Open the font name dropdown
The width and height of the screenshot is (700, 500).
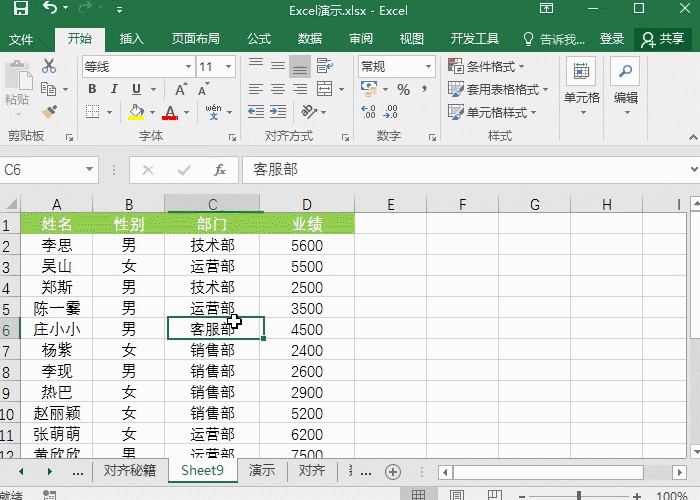click(188, 66)
